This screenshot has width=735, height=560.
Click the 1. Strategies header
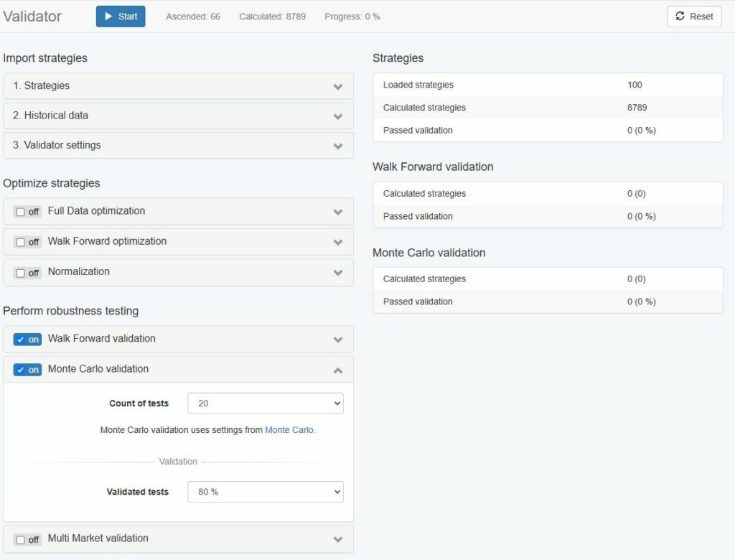tap(178, 86)
